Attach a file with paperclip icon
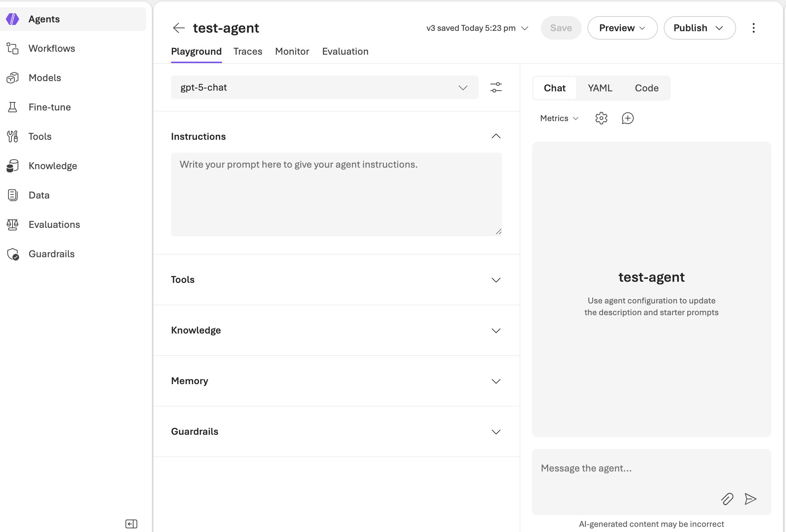The image size is (786, 532). (727, 499)
